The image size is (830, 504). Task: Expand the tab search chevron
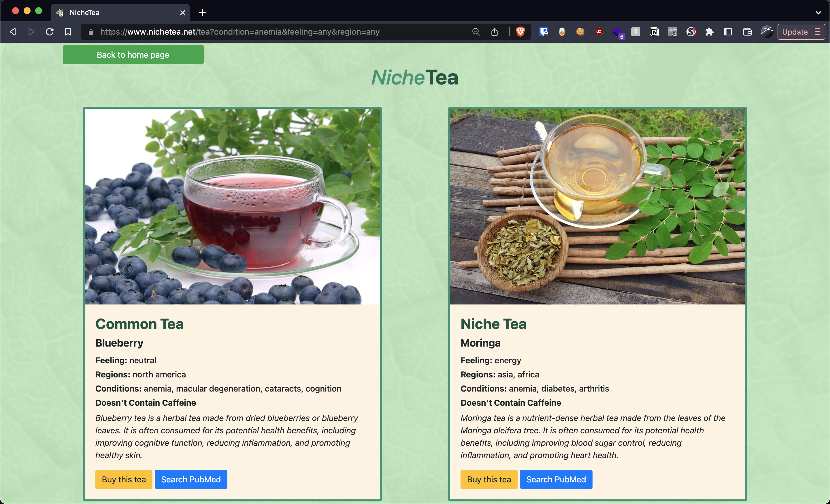[x=818, y=13]
